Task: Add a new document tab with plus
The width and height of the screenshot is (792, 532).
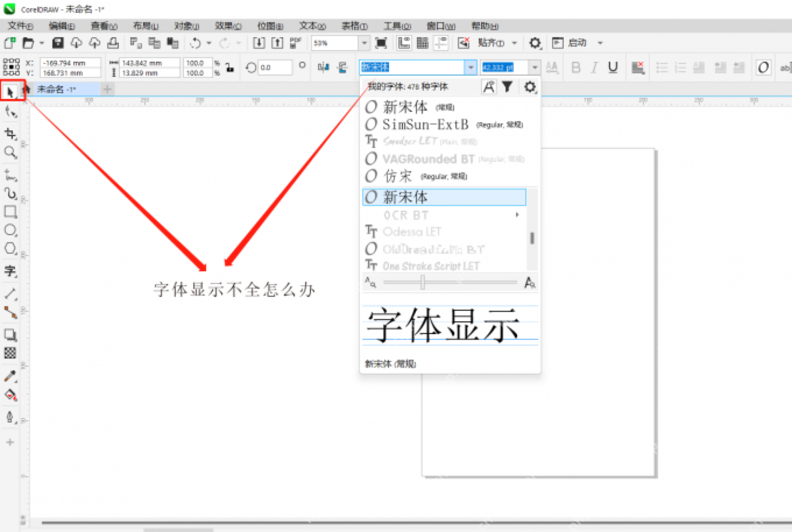Action: click(107, 89)
